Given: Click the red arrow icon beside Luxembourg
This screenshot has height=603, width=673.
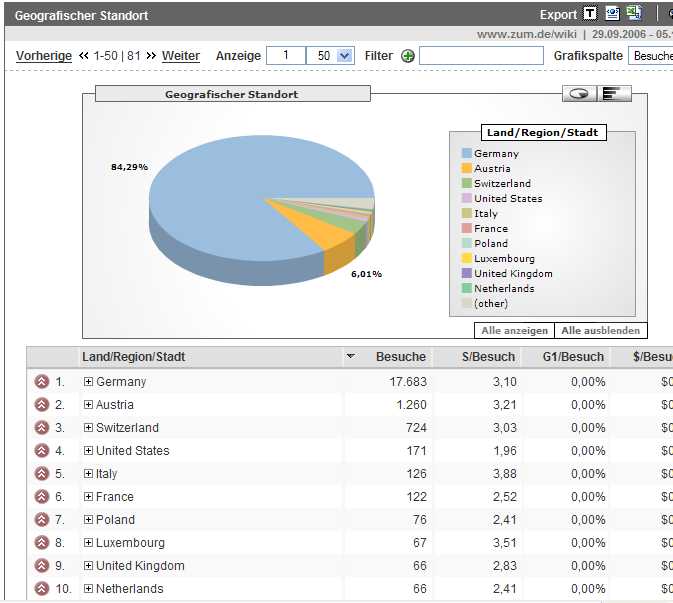Looking at the screenshot, I should pos(41,543).
